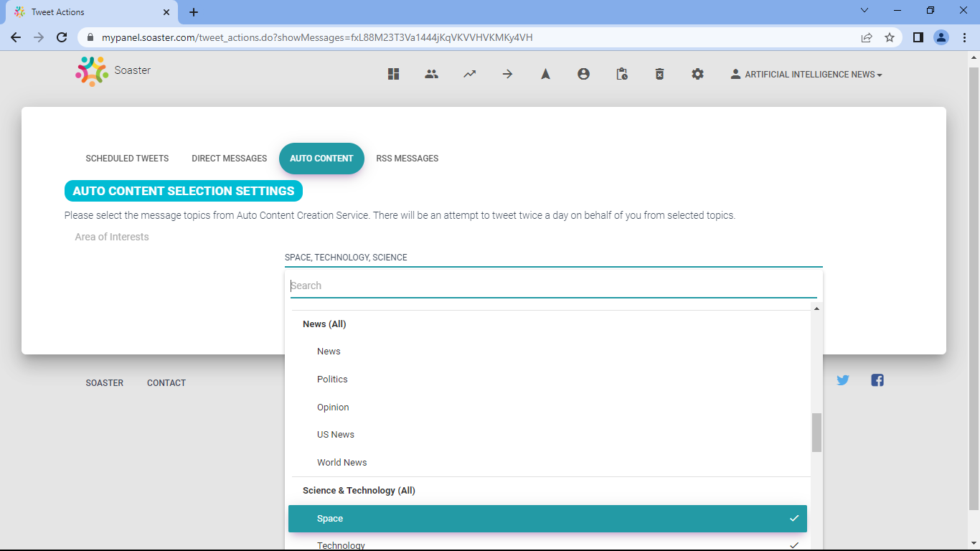Switch to Direct Messages tab
This screenshot has width=980, height=551.
[x=229, y=159]
